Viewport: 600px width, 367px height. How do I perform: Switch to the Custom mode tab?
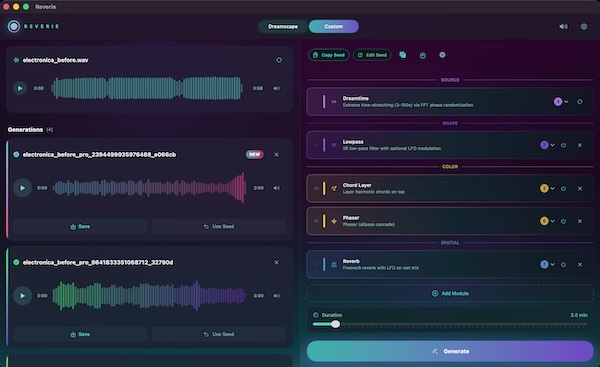334,26
